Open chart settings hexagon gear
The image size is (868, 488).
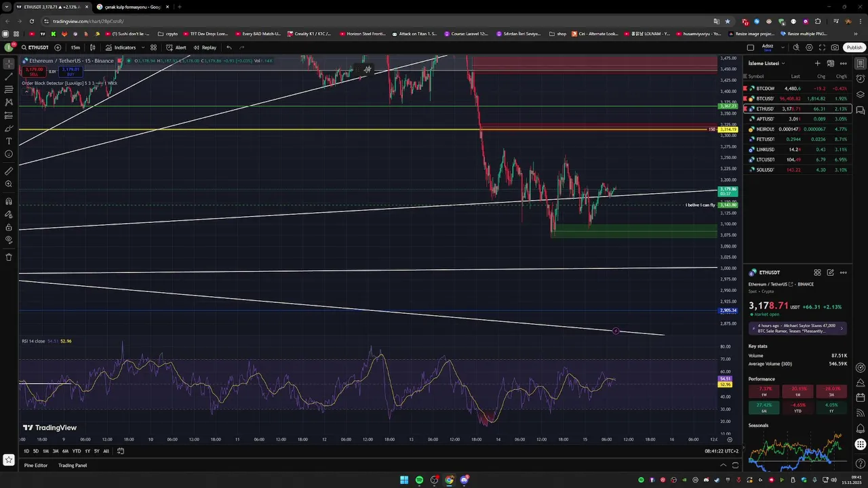click(809, 47)
